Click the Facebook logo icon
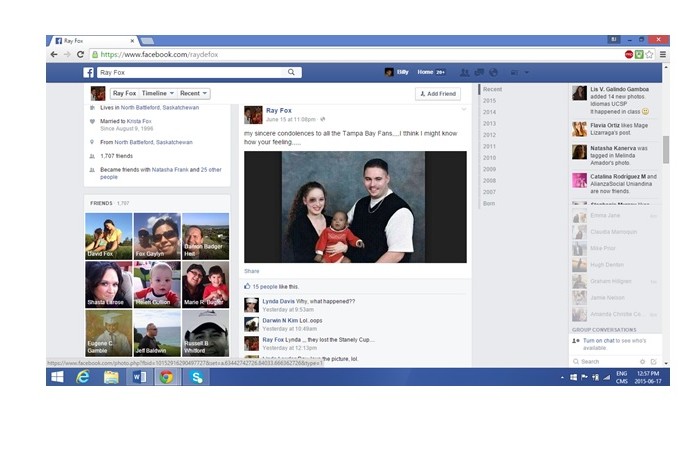Screen dimensions: 700x460 tap(88, 73)
